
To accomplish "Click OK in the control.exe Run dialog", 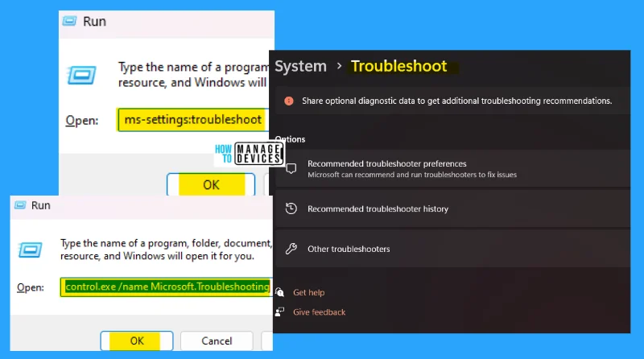I will [136, 341].
